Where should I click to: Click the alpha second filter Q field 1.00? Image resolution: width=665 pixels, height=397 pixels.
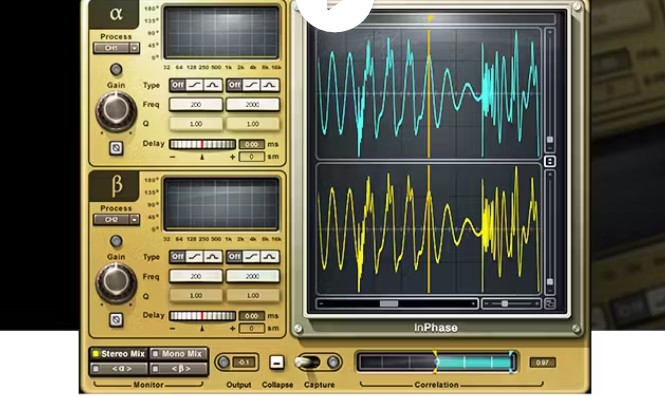[252, 124]
